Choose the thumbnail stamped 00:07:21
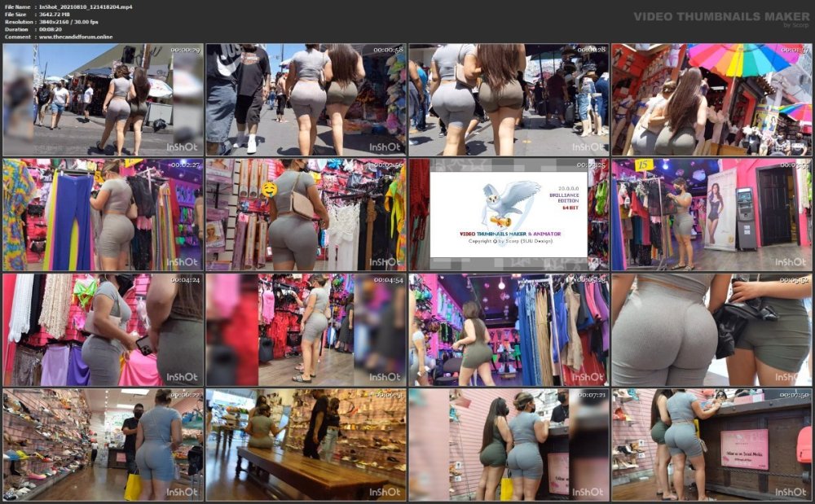 pos(509,445)
